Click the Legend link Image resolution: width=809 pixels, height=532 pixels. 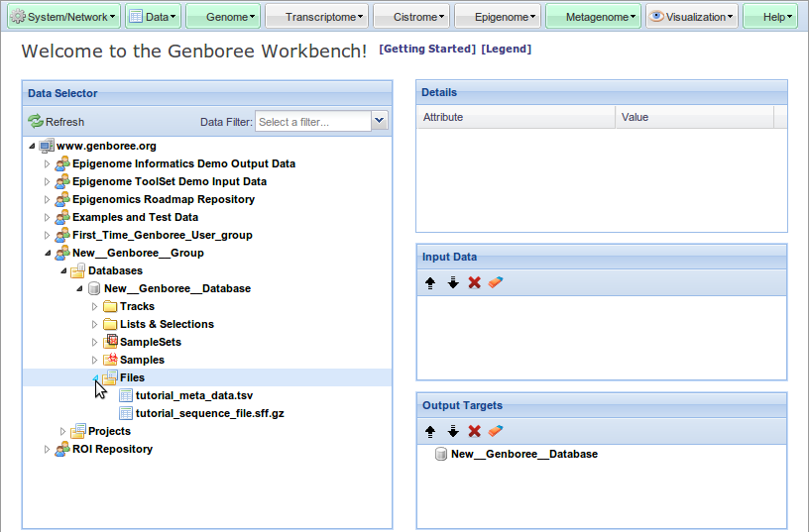coord(506,50)
